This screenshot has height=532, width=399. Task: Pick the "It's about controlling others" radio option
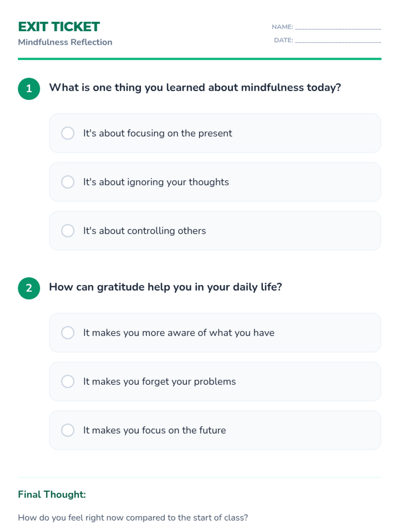(x=67, y=231)
